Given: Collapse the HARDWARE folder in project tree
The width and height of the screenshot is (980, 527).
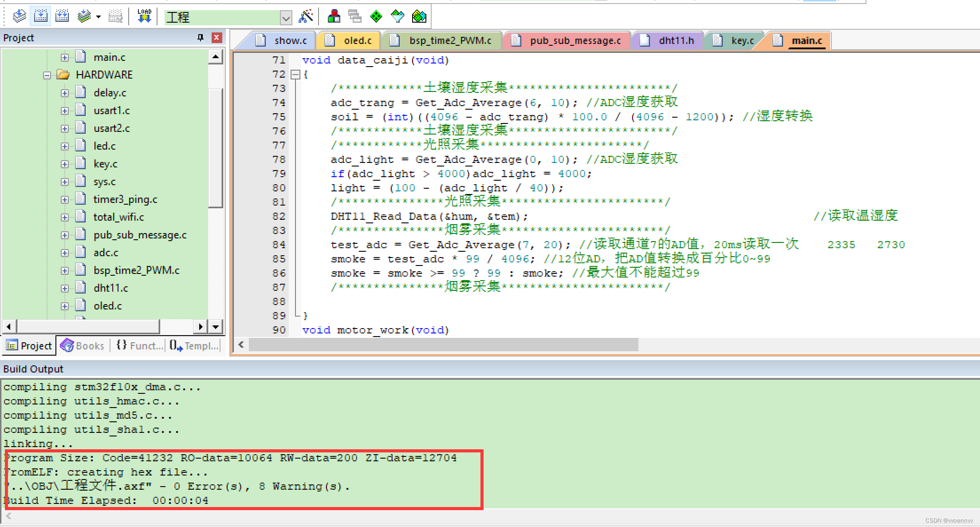Looking at the screenshot, I should pyautogui.click(x=47, y=75).
